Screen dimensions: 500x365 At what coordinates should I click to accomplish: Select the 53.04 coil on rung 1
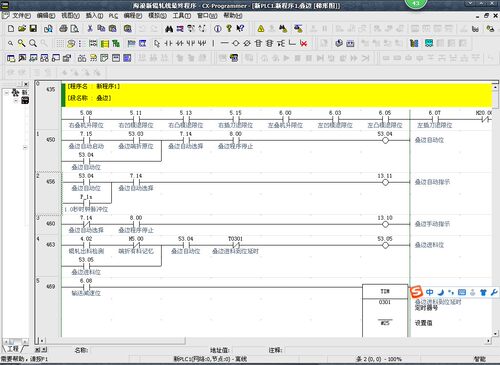[385, 140]
